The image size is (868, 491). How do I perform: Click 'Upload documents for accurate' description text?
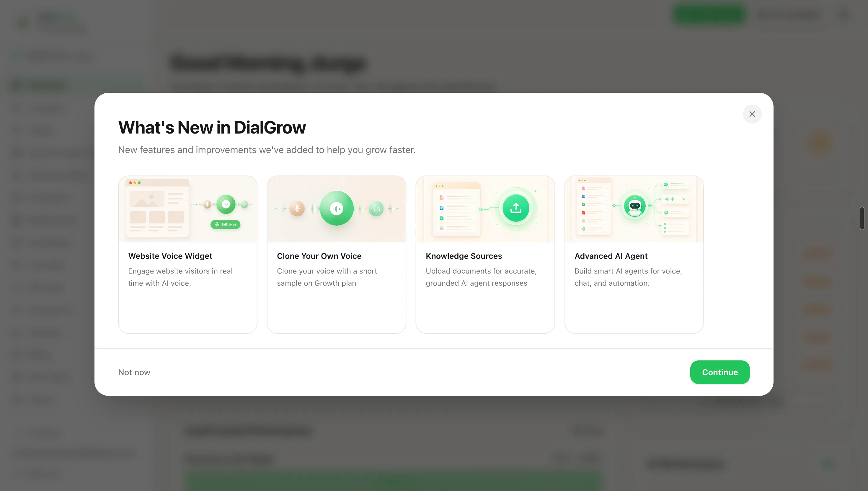(481, 277)
